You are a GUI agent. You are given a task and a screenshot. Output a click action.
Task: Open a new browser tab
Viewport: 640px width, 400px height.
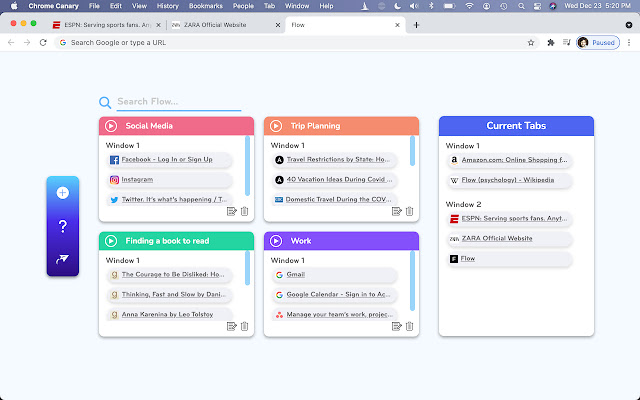(x=416, y=25)
